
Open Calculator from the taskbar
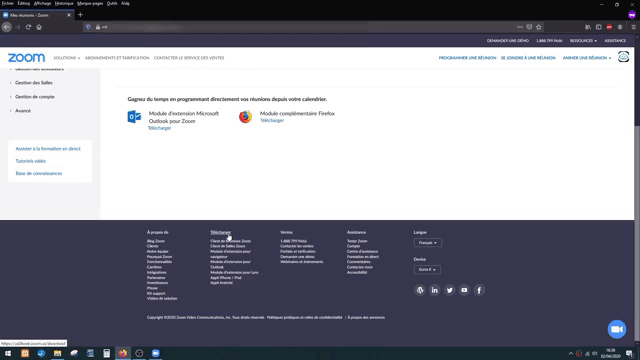pos(107,353)
